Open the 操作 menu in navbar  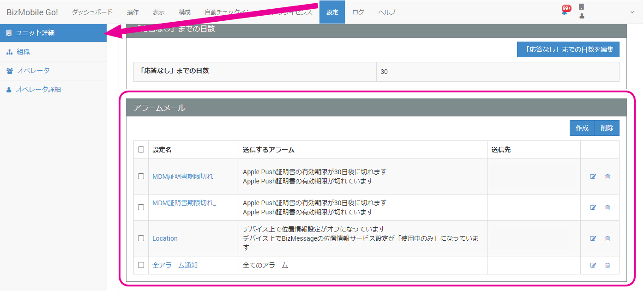point(132,12)
